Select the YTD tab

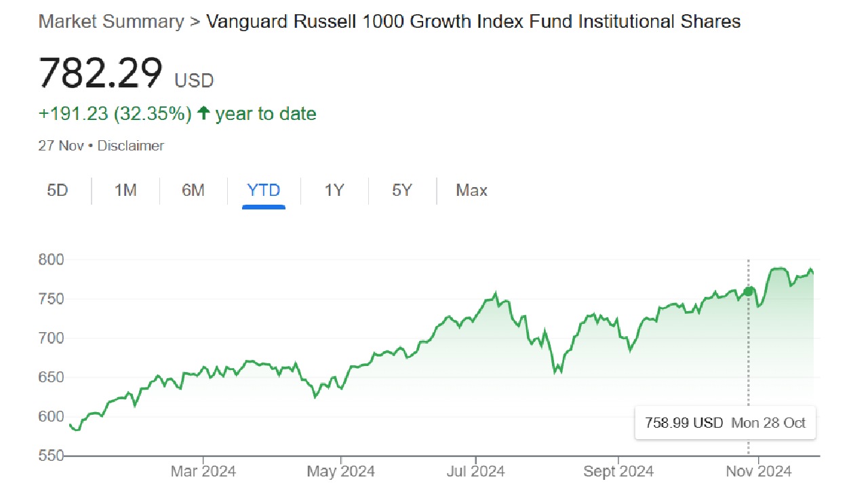coord(264,190)
